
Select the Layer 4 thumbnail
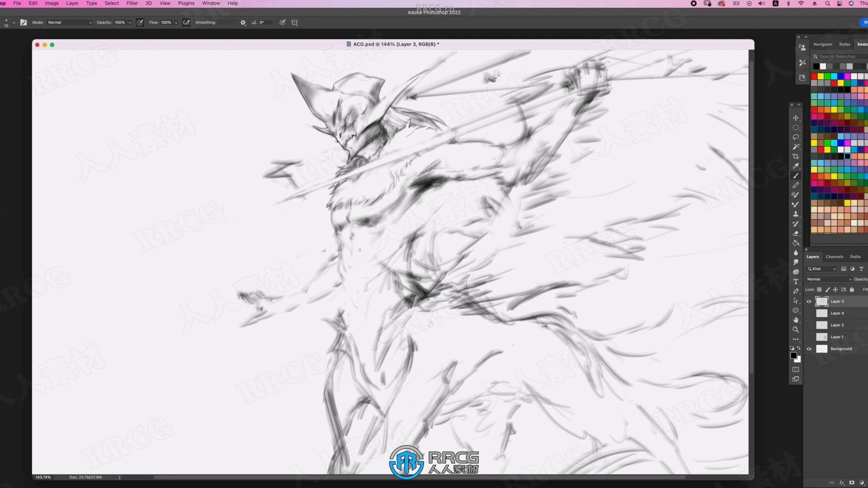point(821,313)
